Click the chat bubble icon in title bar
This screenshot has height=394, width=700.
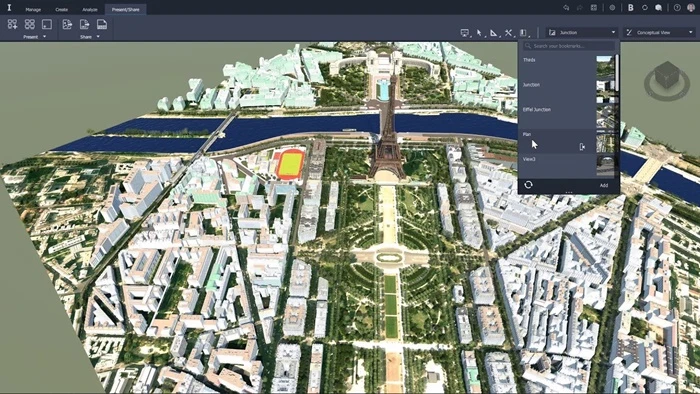point(658,8)
